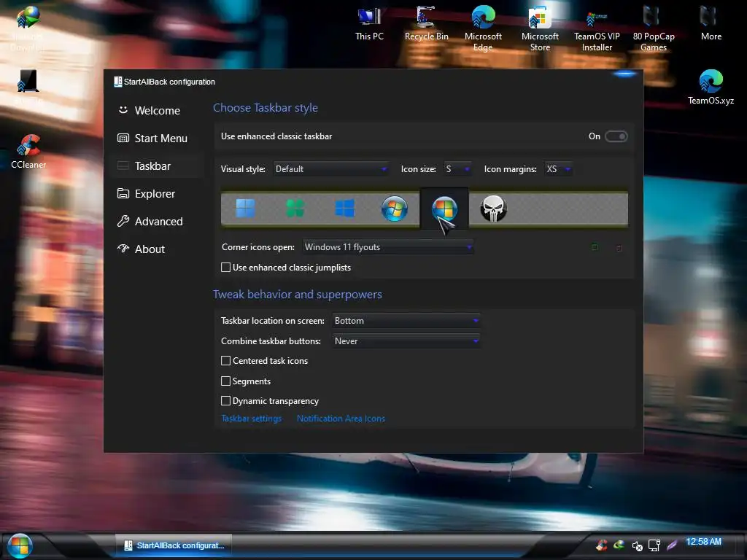Image resolution: width=747 pixels, height=560 pixels.
Task: Open the Visual style dropdown
Action: pyautogui.click(x=330, y=169)
